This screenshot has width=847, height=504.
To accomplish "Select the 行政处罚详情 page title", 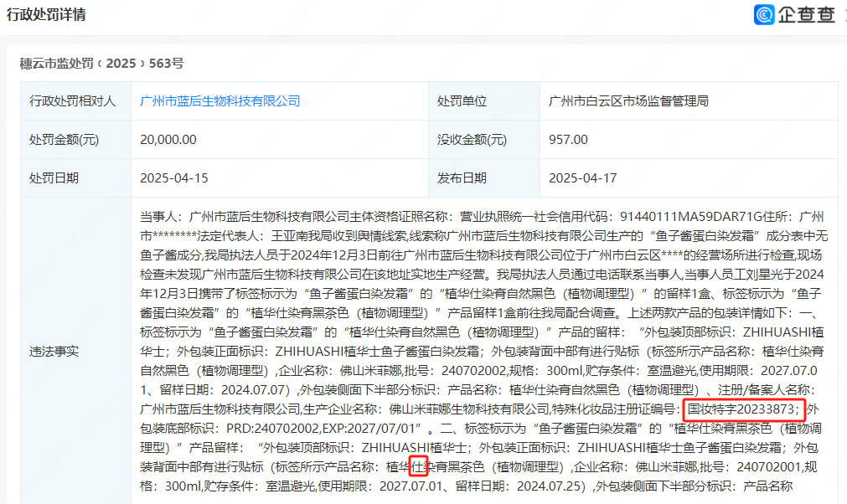I will tap(46, 14).
